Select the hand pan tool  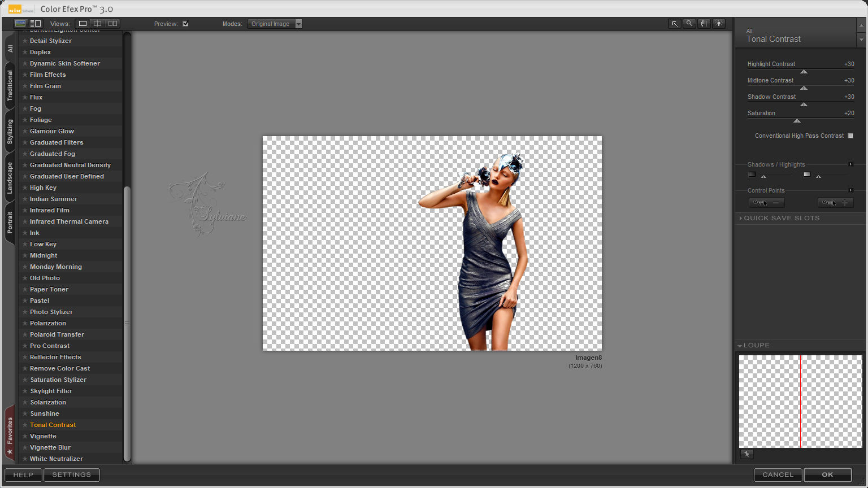click(704, 24)
